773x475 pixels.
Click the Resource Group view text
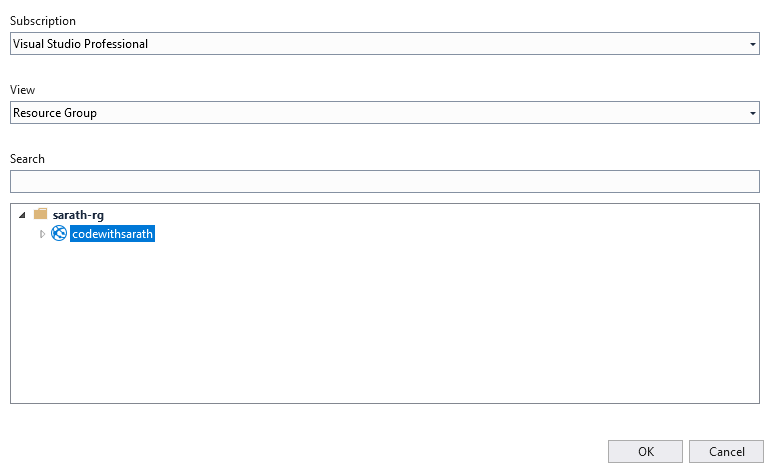[x=55, y=113]
